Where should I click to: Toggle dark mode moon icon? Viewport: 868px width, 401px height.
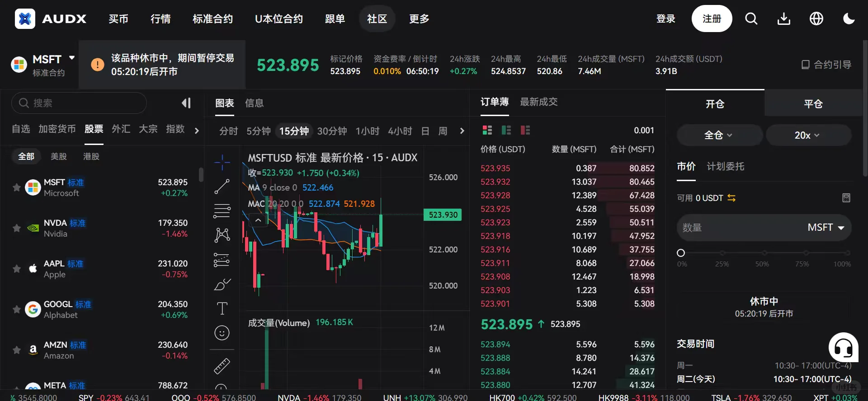click(849, 19)
